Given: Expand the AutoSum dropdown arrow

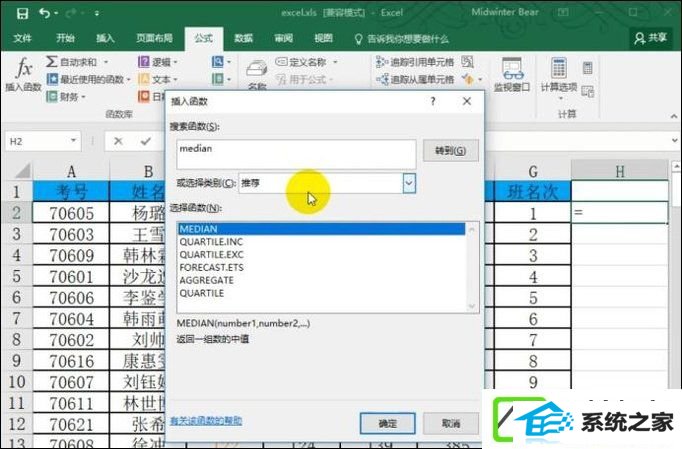Looking at the screenshot, I should pyautogui.click(x=106, y=62).
